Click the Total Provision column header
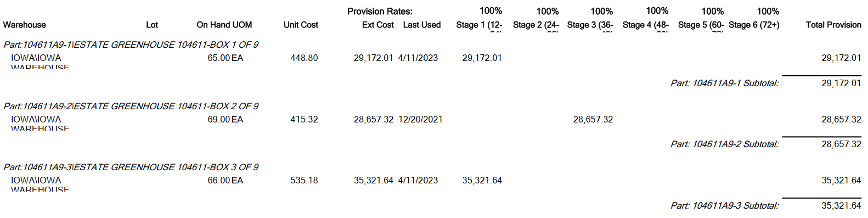Screen dimensions: 868x218 pyautogui.click(x=833, y=25)
